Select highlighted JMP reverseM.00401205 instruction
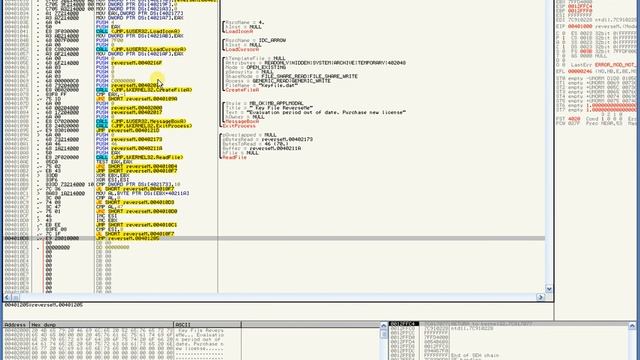The height and width of the screenshot is (360, 640). 127,238
